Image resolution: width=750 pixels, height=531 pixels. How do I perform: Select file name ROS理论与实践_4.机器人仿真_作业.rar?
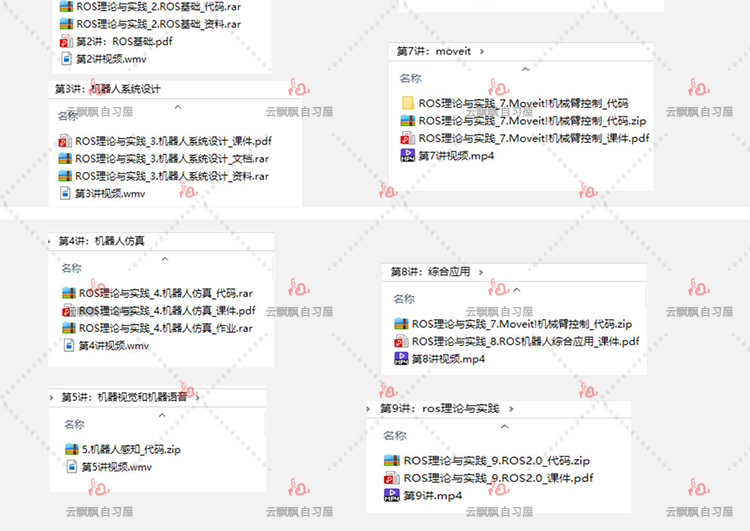click(x=165, y=328)
